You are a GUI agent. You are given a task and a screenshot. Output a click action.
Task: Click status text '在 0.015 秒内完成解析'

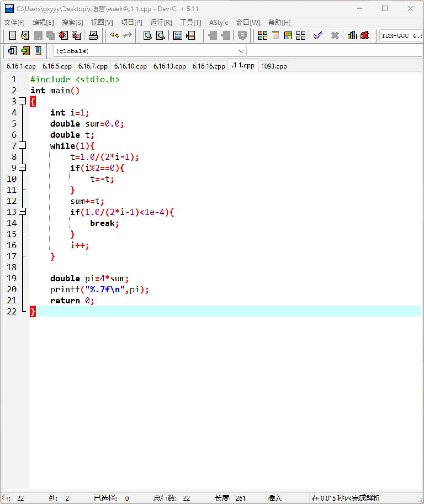(346, 498)
